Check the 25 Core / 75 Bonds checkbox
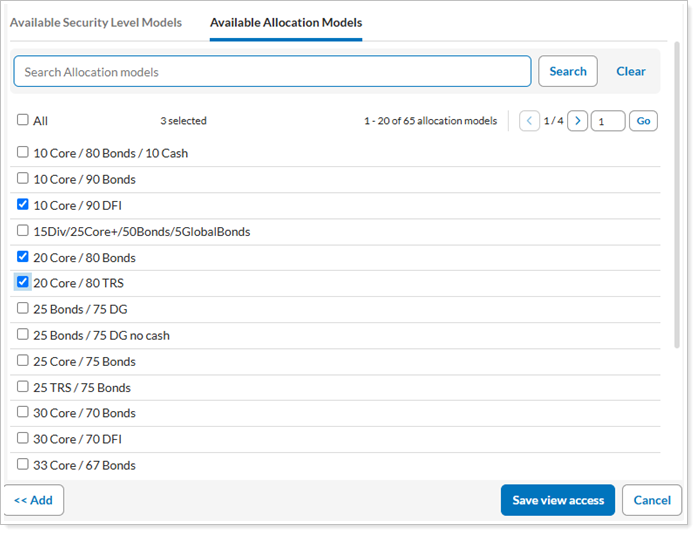Viewport: 697px width, 534px height. [x=23, y=360]
